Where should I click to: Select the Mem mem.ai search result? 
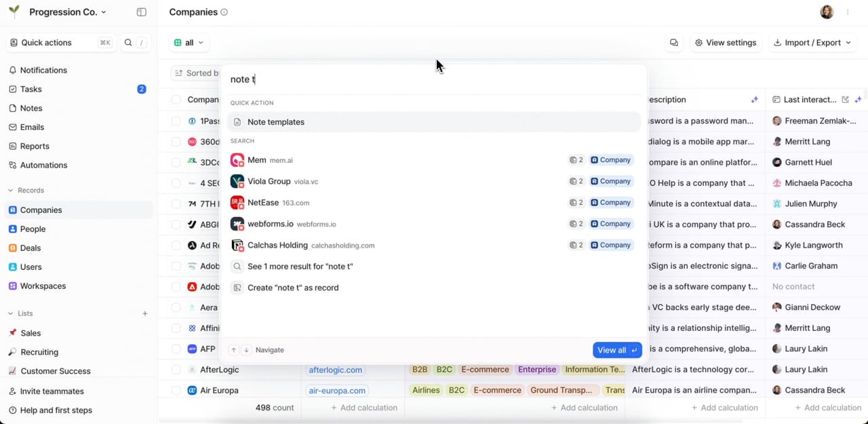434,160
